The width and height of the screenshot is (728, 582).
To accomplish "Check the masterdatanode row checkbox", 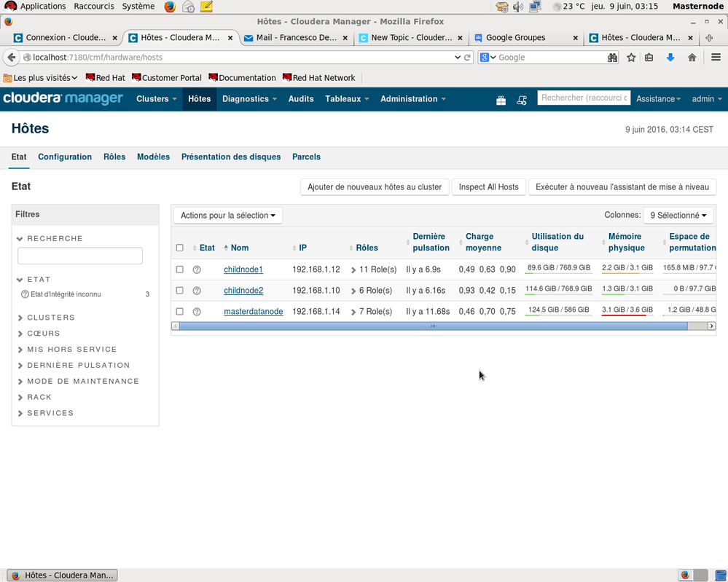I will tap(180, 312).
